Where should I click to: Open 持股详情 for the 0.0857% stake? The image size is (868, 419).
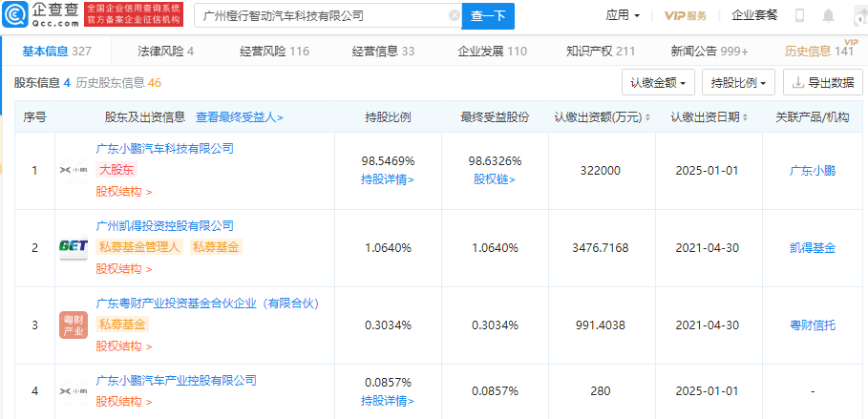388,400
